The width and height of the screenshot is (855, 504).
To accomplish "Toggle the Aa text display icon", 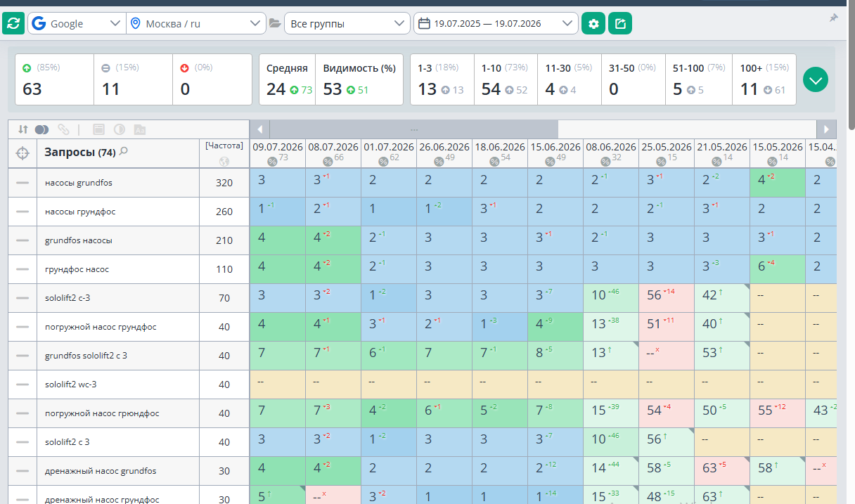I will (x=140, y=129).
